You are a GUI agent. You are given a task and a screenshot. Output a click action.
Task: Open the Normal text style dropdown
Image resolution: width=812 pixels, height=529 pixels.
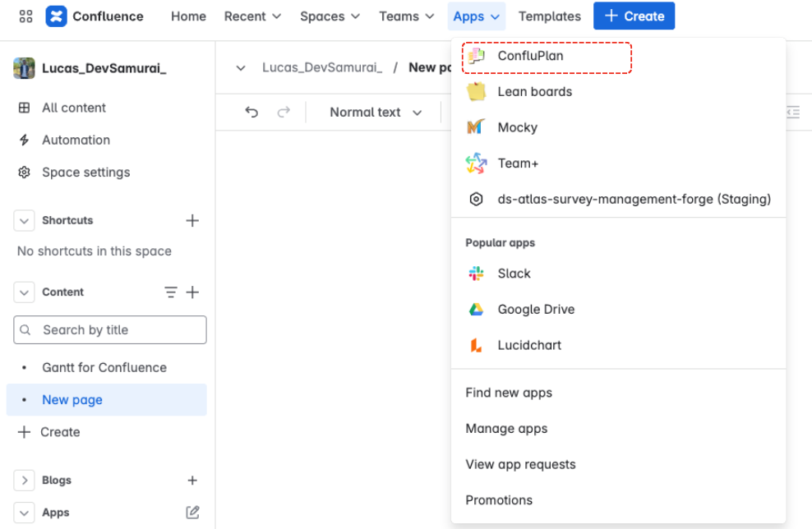coord(376,113)
